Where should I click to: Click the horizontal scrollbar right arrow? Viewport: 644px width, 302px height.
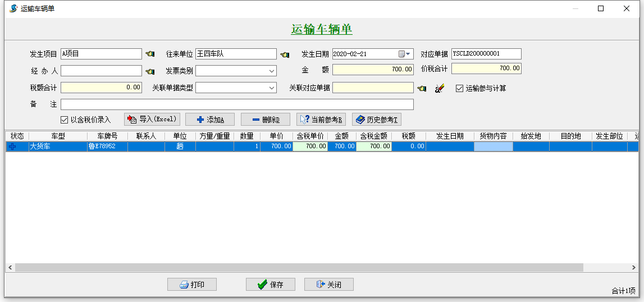click(x=634, y=268)
